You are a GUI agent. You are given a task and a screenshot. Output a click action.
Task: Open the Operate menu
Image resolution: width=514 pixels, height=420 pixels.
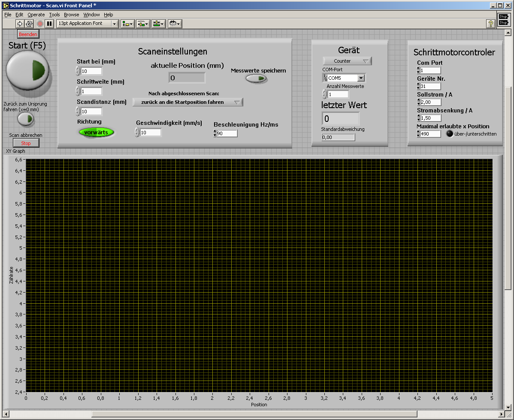click(36, 15)
